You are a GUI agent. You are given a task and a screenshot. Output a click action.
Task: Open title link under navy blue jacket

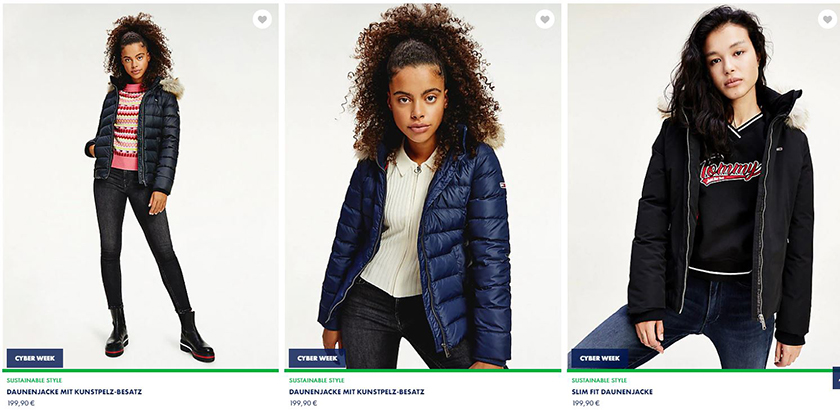click(x=356, y=392)
